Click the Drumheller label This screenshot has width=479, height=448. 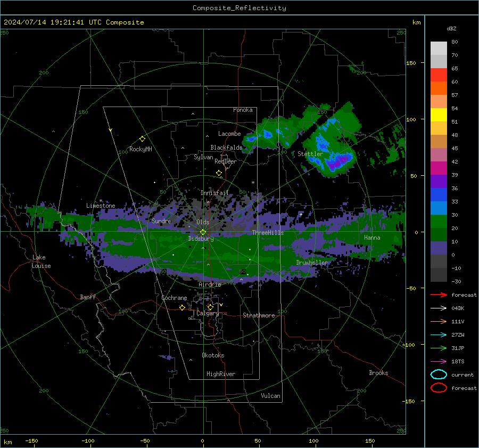tap(312, 263)
